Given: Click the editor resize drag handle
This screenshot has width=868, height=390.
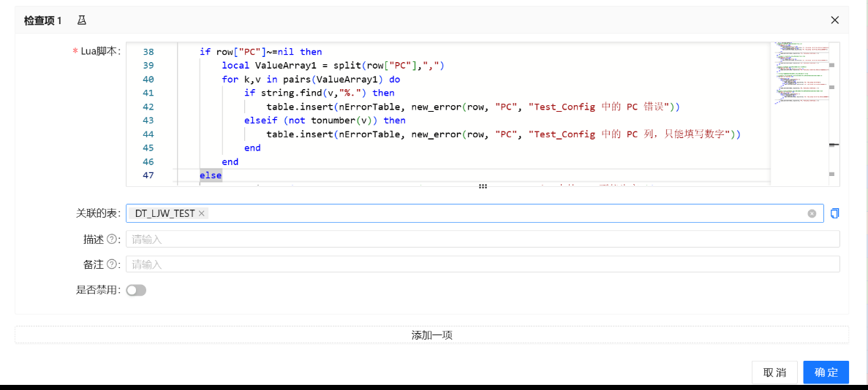Looking at the screenshot, I should click(x=483, y=187).
